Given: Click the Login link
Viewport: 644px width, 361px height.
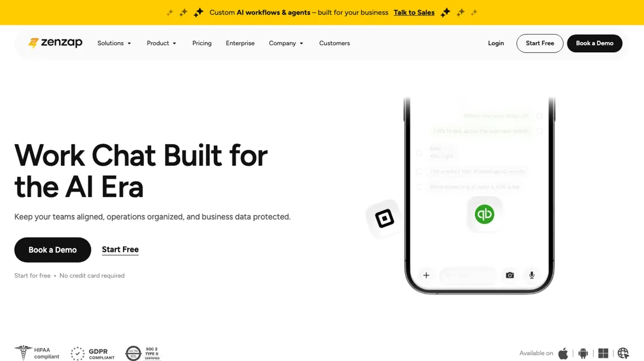Looking at the screenshot, I should pyautogui.click(x=496, y=43).
